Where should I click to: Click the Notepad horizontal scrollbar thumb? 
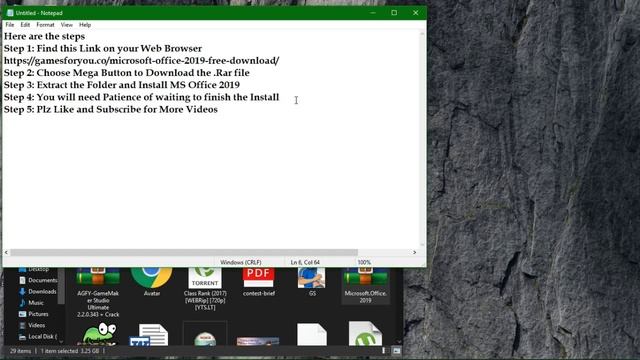(x=184, y=252)
